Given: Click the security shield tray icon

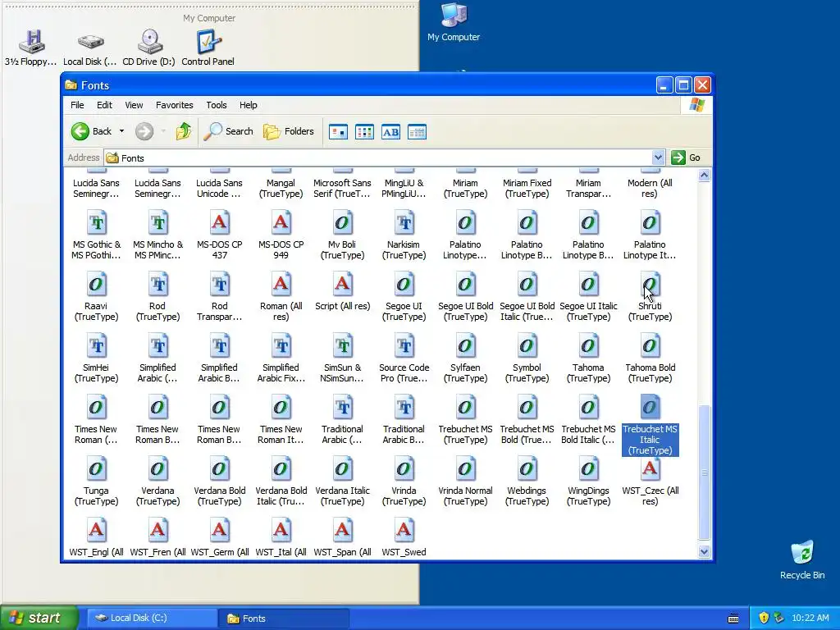Looking at the screenshot, I should [x=764, y=618].
